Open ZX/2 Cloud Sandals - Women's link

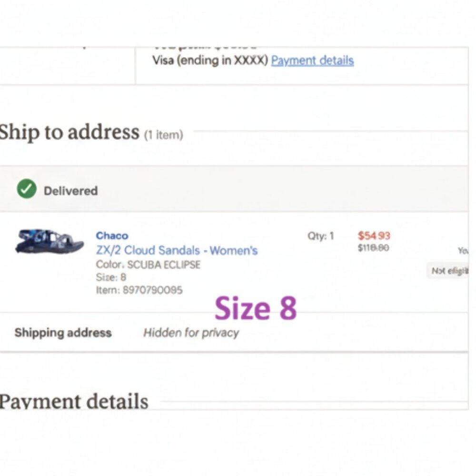click(177, 250)
